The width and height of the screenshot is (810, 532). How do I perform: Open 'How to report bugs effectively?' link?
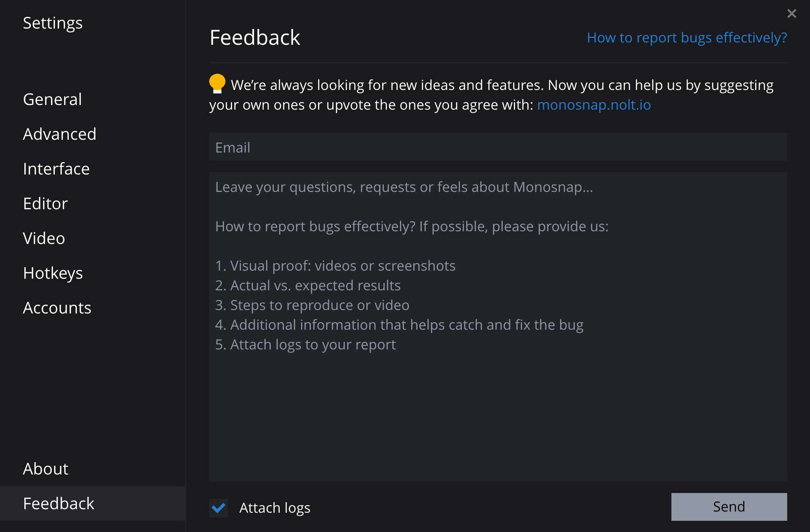coord(687,38)
